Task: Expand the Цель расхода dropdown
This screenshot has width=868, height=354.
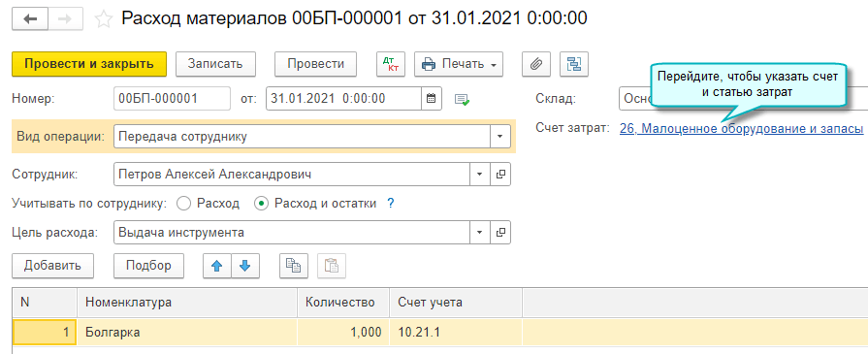Action: pos(480,233)
